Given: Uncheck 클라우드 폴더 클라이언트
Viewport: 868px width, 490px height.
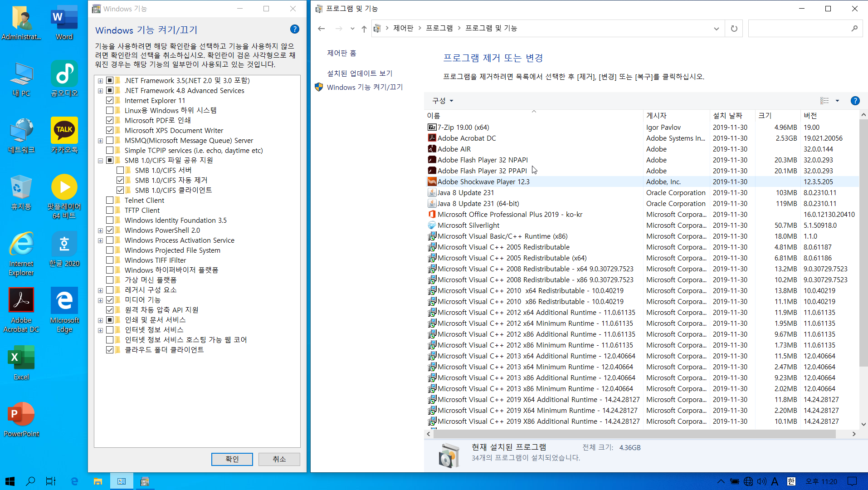Looking at the screenshot, I should (x=110, y=350).
